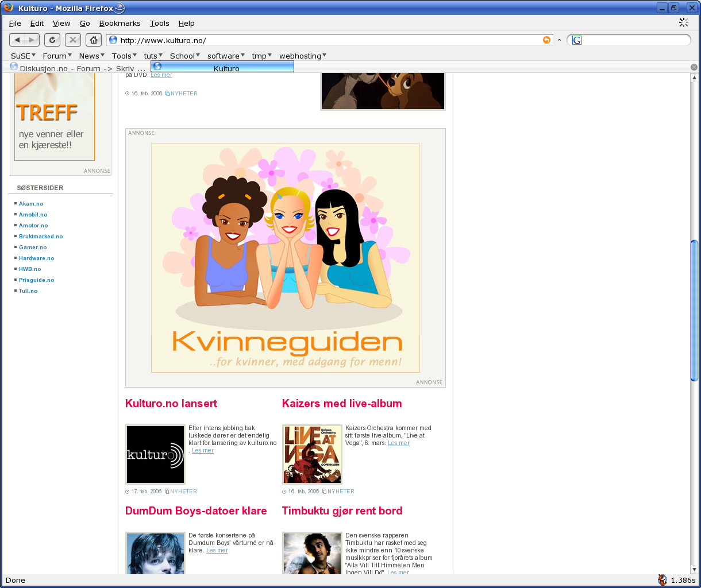Open the Edit menu

[x=37, y=24]
